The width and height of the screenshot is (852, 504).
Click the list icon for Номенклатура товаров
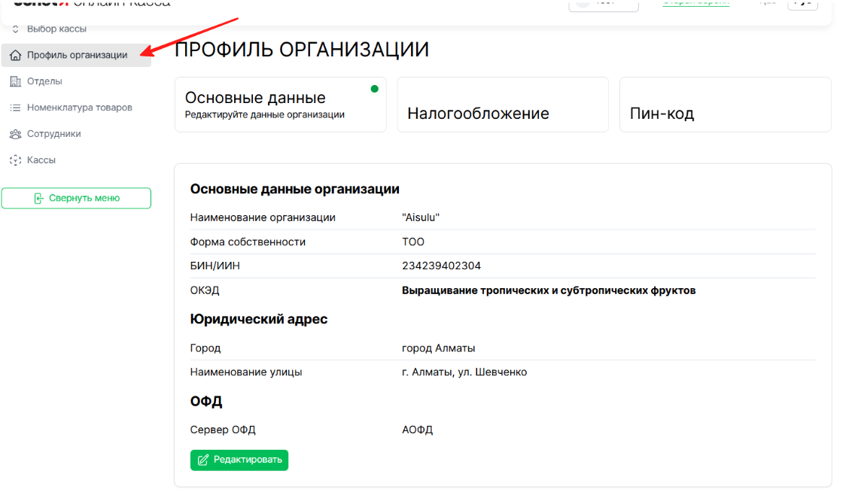pos(14,107)
